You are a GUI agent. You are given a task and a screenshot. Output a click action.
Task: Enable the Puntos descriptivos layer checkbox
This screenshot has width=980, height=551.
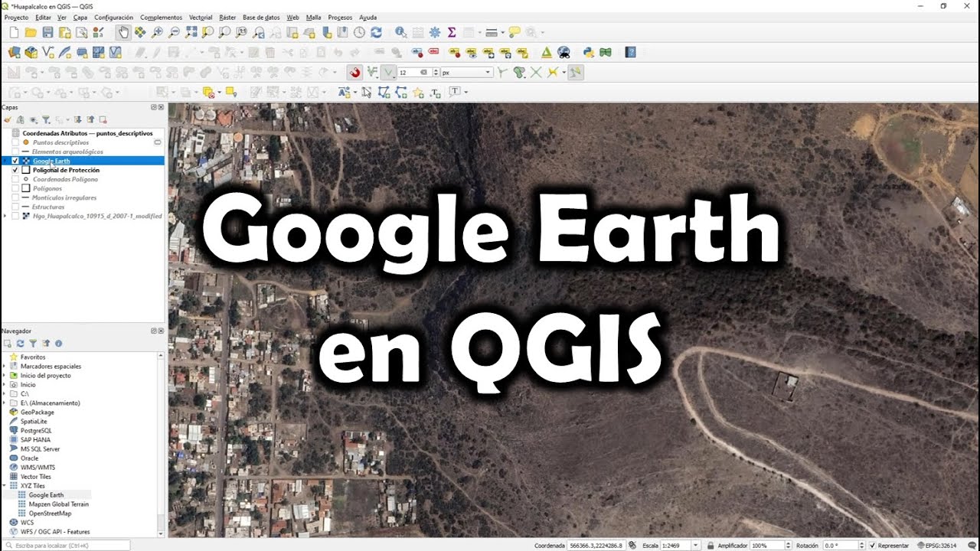click(15, 142)
